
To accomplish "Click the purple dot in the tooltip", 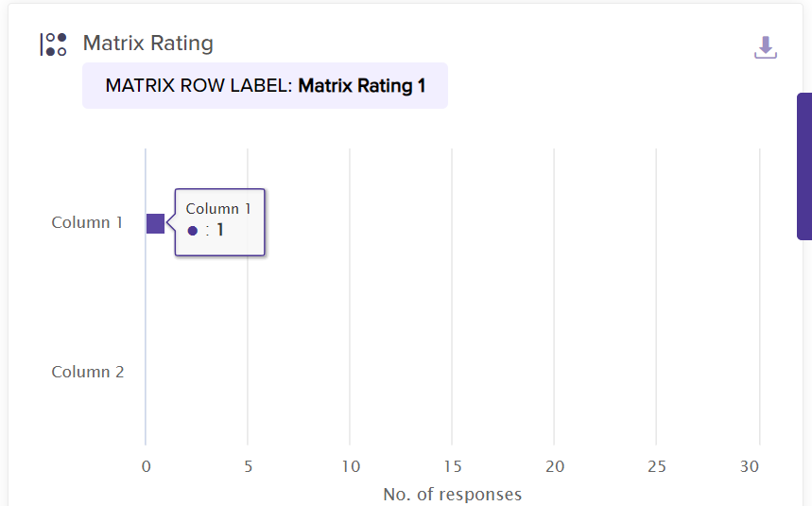I will tap(193, 231).
